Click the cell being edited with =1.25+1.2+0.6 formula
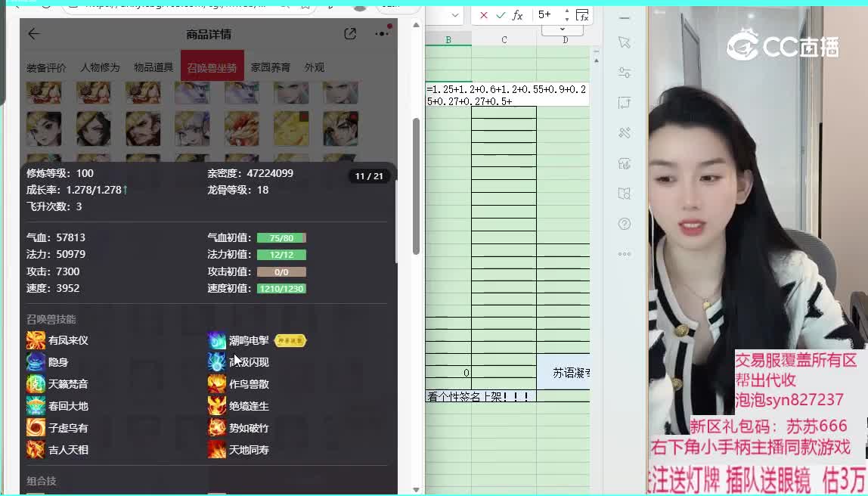The height and width of the screenshot is (496, 868). 507,95
